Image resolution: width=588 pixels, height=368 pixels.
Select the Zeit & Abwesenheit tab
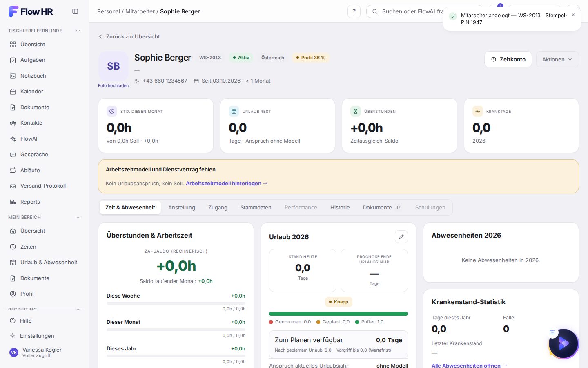click(130, 208)
